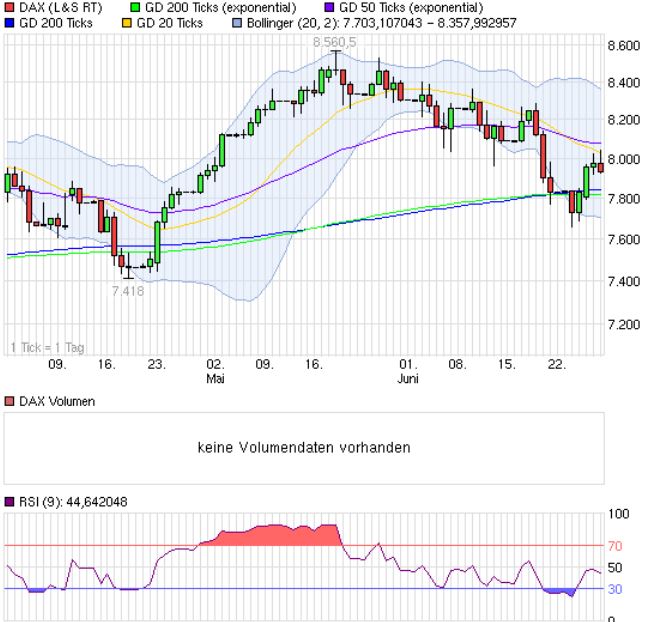Click the light-blue Bollinger legend swatch
The width and height of the screenshot is (651, 622).
(x=237, y=23)
